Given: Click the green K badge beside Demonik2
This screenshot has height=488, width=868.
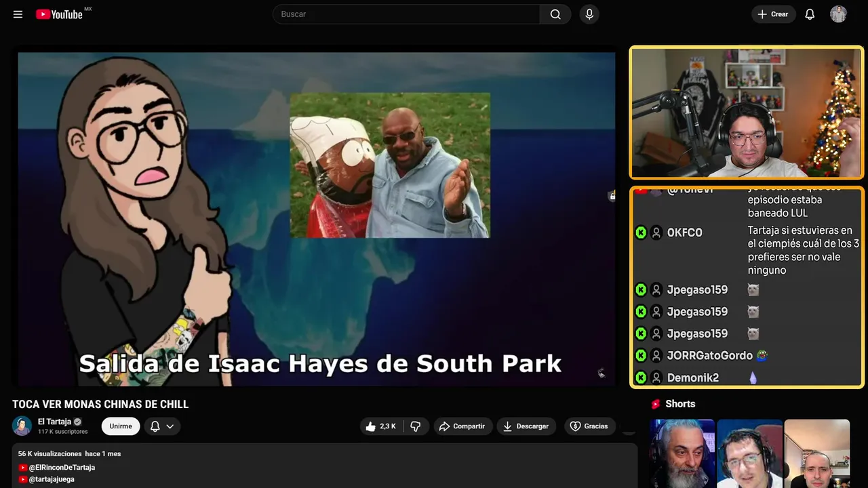Looking at the screenshot, I should 641,378.
